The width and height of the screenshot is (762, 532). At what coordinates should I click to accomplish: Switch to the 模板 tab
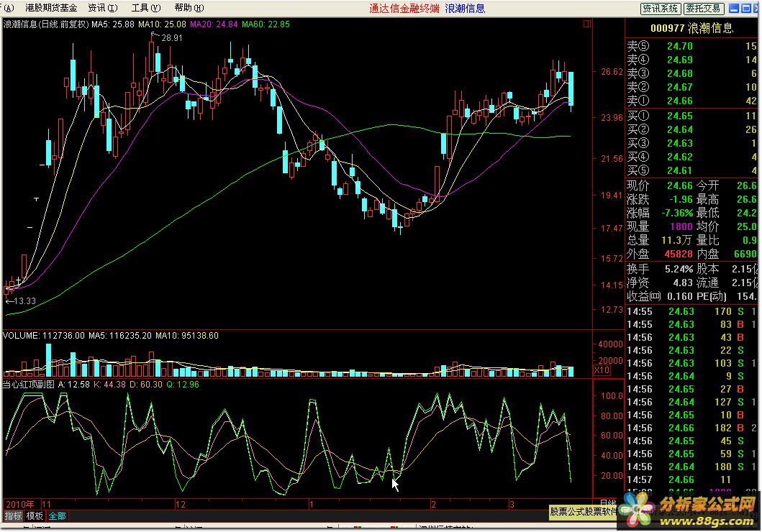point(35,516)
